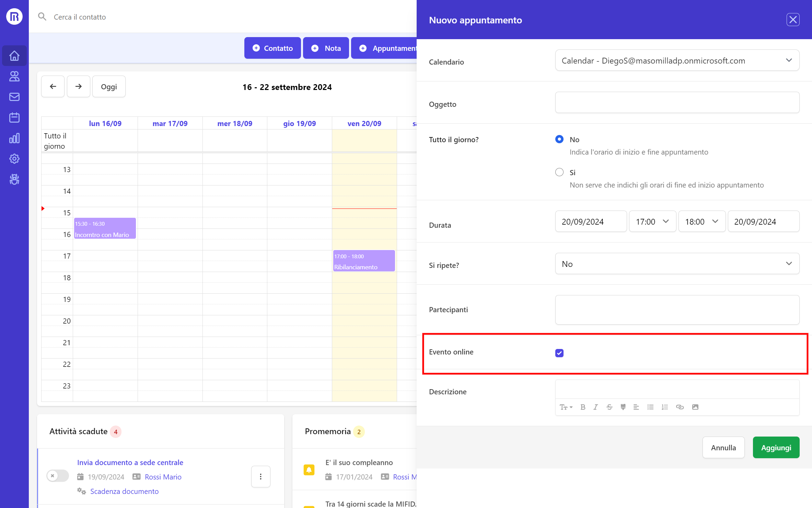Image resolution: width=812 pixels, height=508 pixels.
Task: Open the 'Si ripete?' dropdown
Action: [x=677, y=264]
